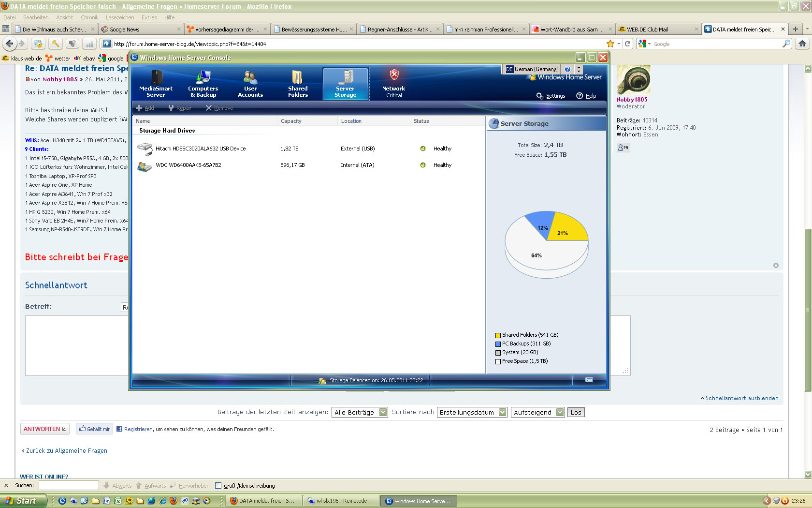Click the German (Germany) language indicator
Viewport: 812px width, 508px height.
click(532, 69)
